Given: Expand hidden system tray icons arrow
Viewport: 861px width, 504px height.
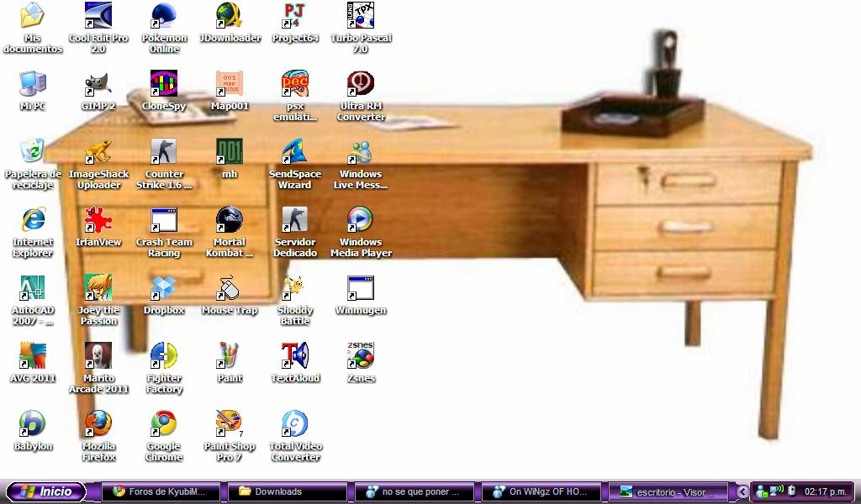Looking at the screenshot, I should click(x=742, y=492).
